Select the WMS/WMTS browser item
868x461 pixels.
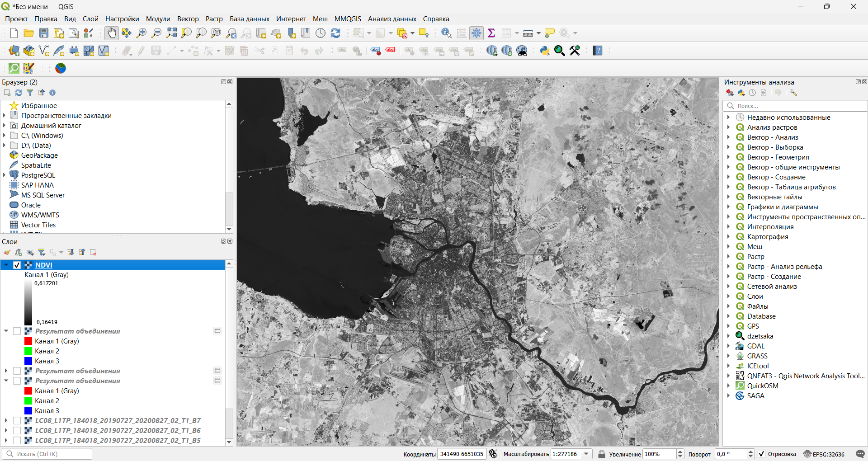(40, 215)
